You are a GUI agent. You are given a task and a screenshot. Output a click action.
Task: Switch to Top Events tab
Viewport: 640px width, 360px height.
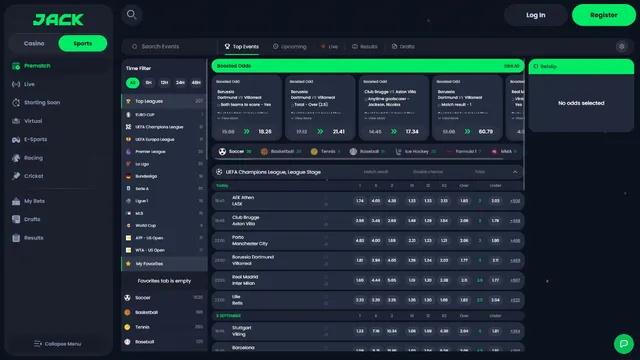point(242,47)
